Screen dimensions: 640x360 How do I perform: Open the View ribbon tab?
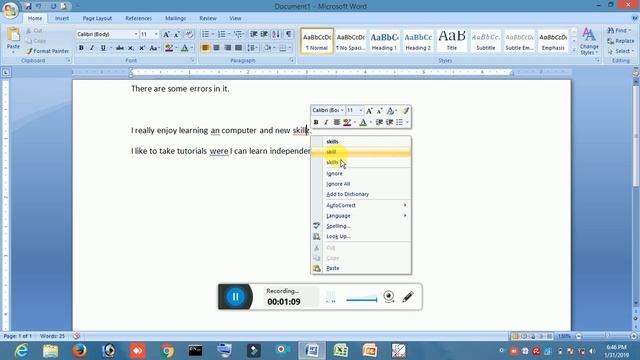235,18
